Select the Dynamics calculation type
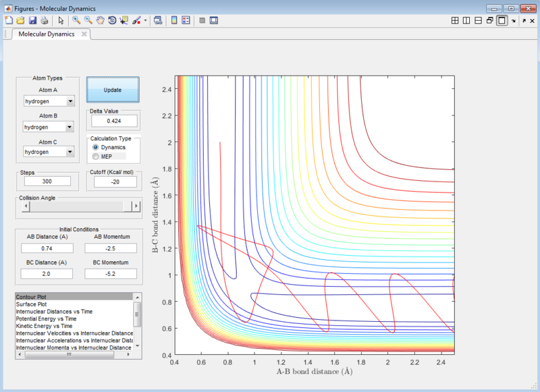This screenshot has width=540, height=392. pyautogui.click(x=96, y=147)
